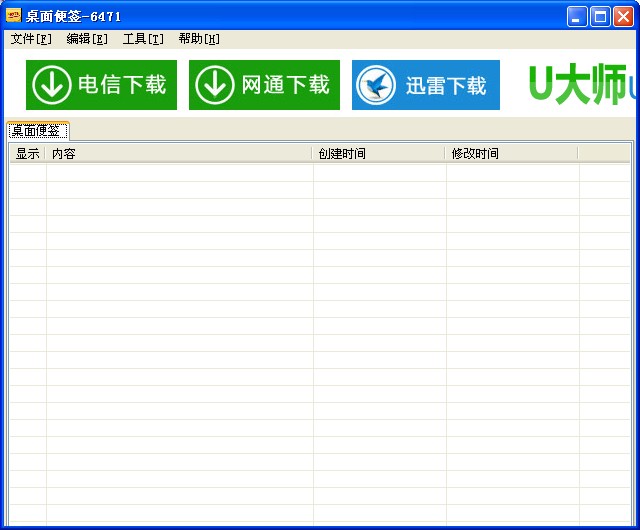The width and height of the screenshot is (640, 530).
Task: Open the 文件[F] menu
Action: point(31,39)
